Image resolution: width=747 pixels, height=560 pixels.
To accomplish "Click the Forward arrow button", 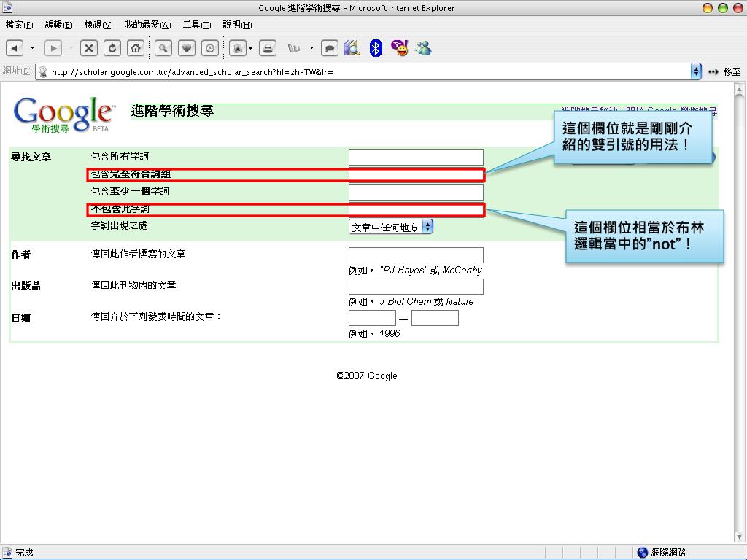I will coord(53,48).
